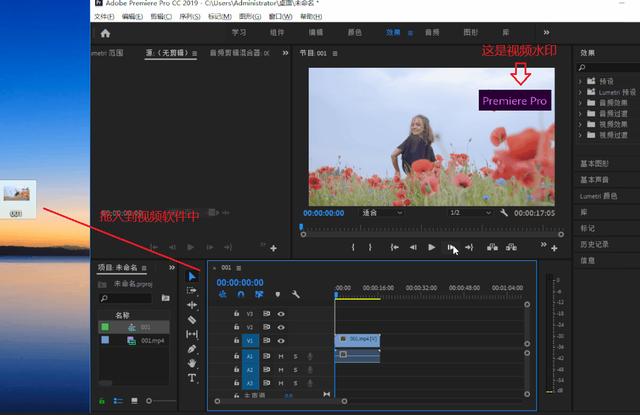Click the Lift button in program monitor

click(x=492, y=247)
